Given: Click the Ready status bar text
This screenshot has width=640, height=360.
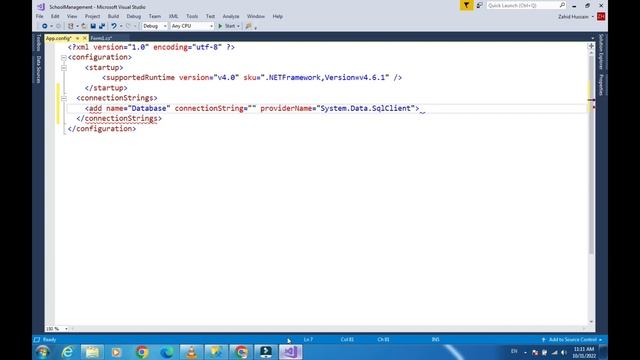Looking at the screenshot, I should coord(49,340).
